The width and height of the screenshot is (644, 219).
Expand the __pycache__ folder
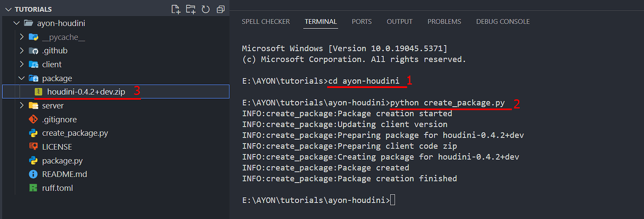(21, 37)
